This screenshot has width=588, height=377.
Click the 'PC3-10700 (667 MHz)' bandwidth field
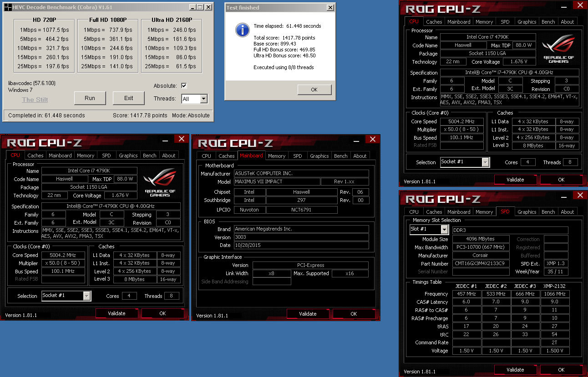[481, 247]
